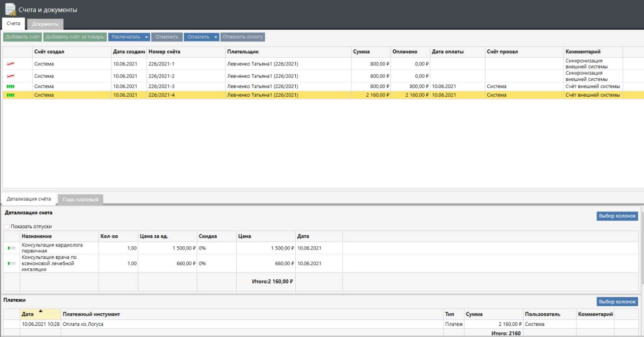
Task: Click sort arrow on Дата payments column
Action: (x=40, y=311)
